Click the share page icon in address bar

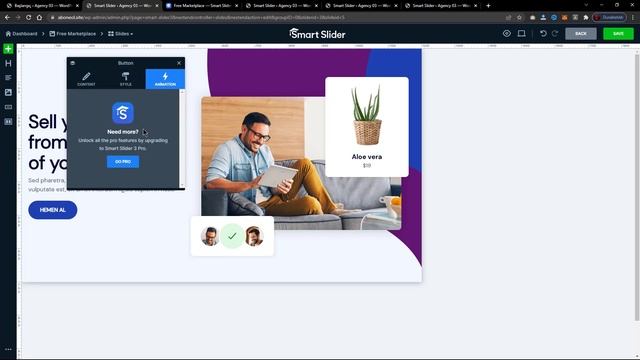[509, 18]
